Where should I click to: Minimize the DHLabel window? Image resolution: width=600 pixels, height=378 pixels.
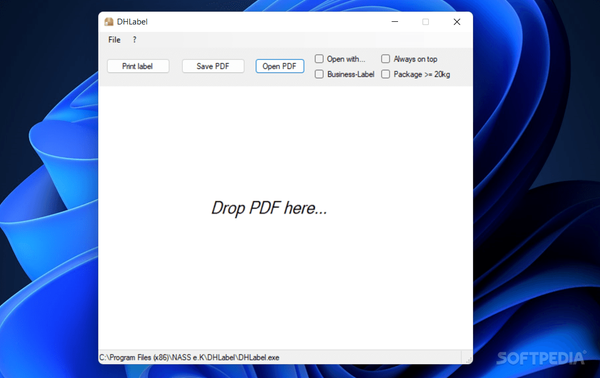(x=395, y=22)
